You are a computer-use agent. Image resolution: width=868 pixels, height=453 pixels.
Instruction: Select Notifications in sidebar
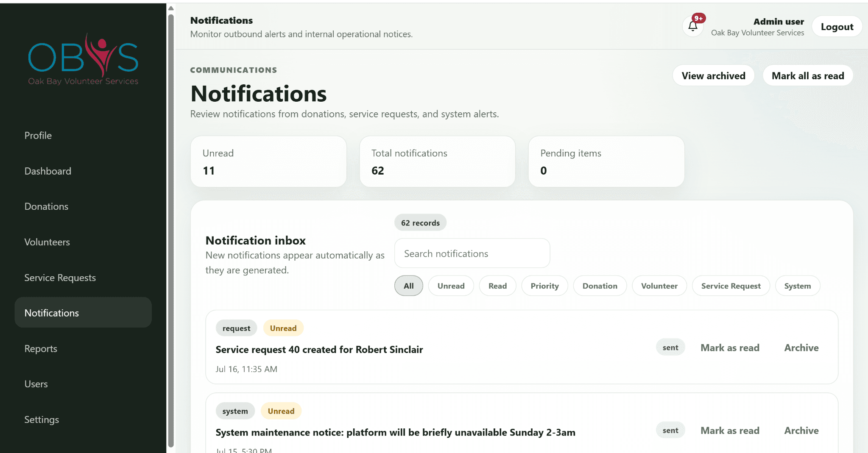click(83, 313)
